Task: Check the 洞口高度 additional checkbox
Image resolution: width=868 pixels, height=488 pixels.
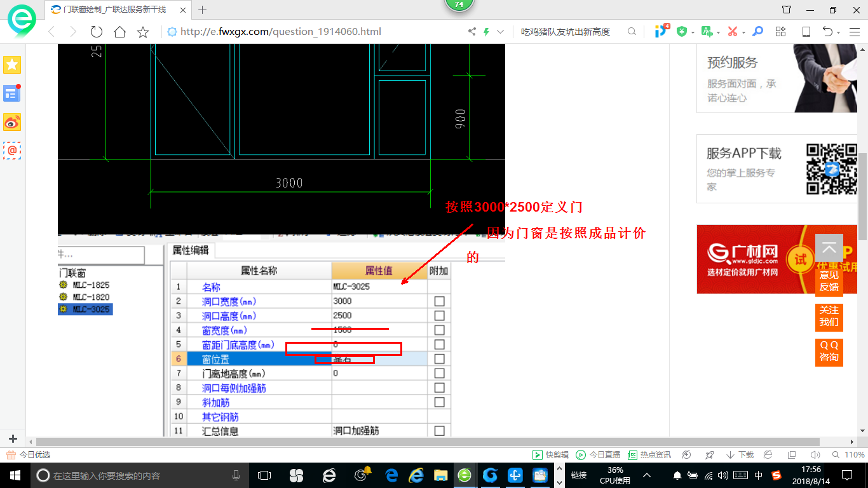Action: 439,316
